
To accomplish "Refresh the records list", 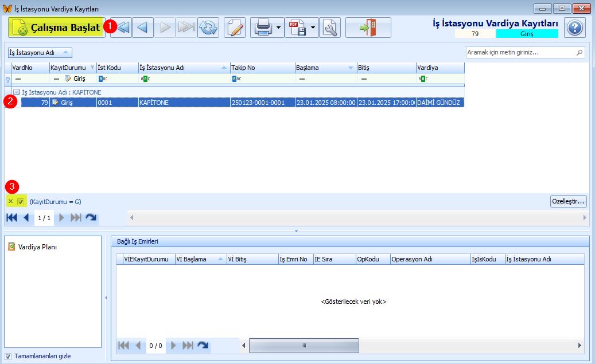I will (x=208, y=28).
